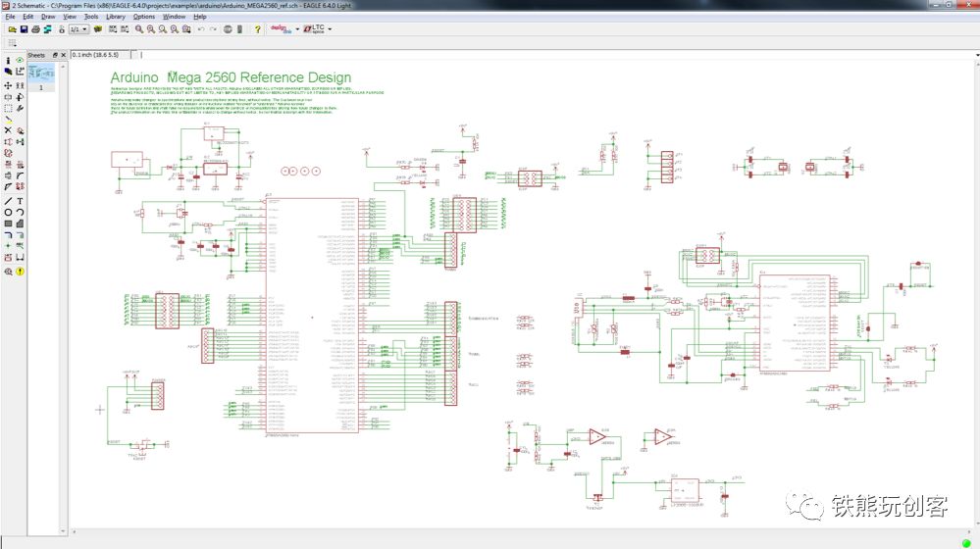
Task: Open the Draw menu
Action: coord(48,17)
